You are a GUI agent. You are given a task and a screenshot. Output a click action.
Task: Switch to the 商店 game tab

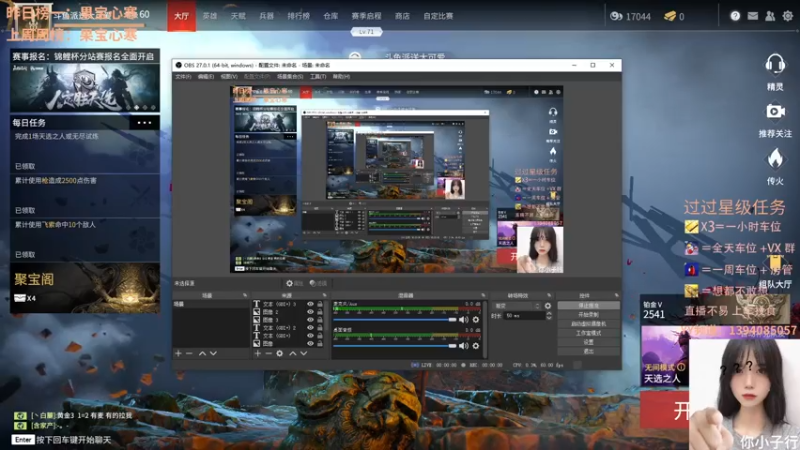(402, 16)
